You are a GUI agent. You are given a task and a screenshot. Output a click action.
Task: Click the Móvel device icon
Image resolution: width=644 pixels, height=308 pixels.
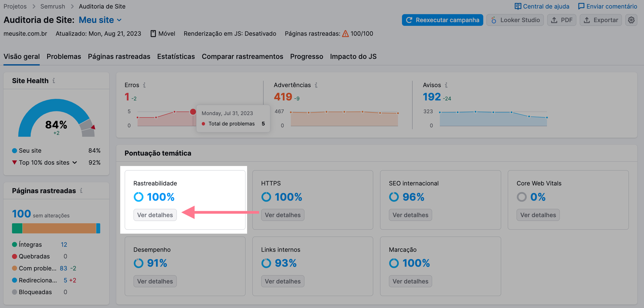tap(153, 34)
